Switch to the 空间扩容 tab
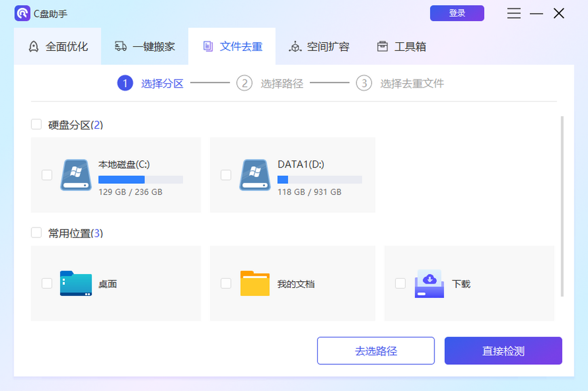Screen dimensions: 588x391 [319, 46]
